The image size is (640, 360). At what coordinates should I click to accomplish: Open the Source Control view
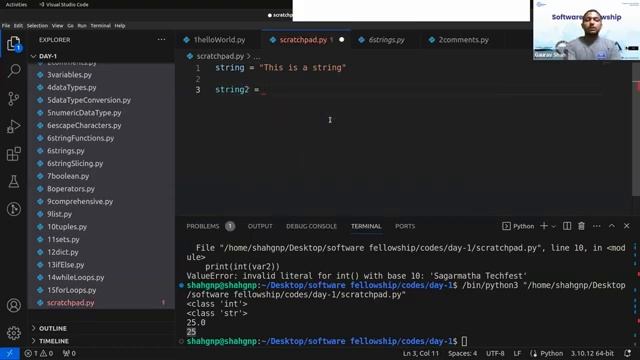click(13, 99)
